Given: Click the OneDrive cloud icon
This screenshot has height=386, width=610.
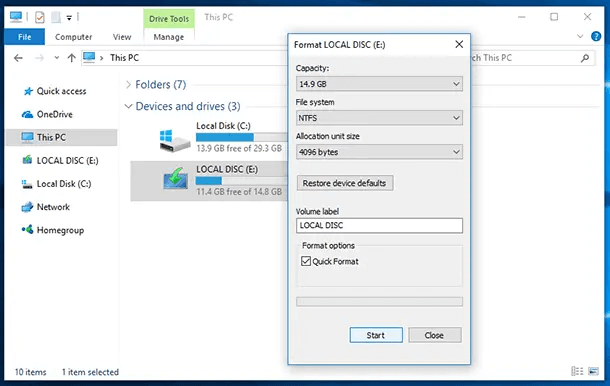Looking at the screenshot, I should pos(27,114).
